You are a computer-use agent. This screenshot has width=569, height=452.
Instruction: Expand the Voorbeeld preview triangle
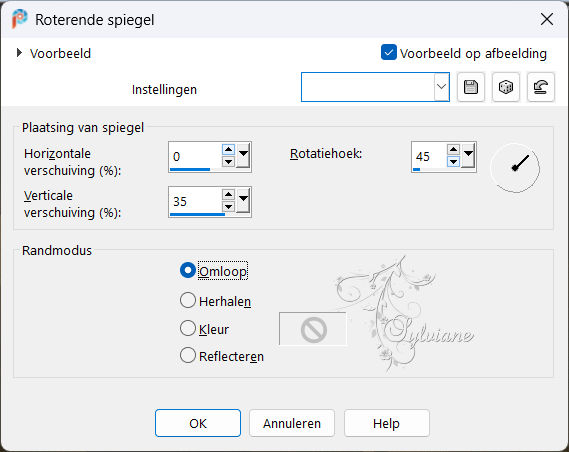point(19,53)
